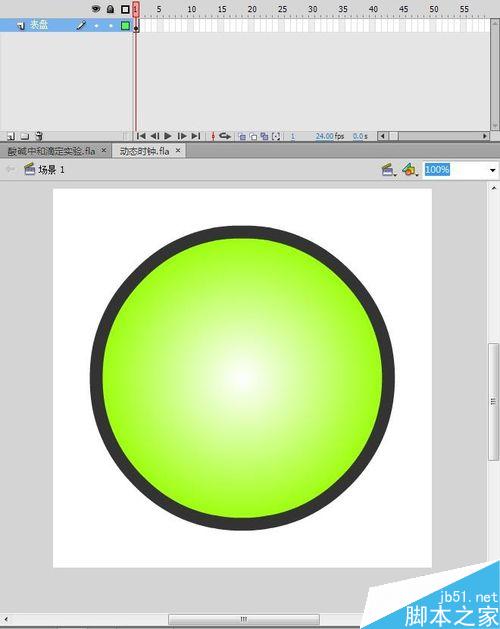
Task: Click the show/hide all layers eye icon
Action: 96,8
